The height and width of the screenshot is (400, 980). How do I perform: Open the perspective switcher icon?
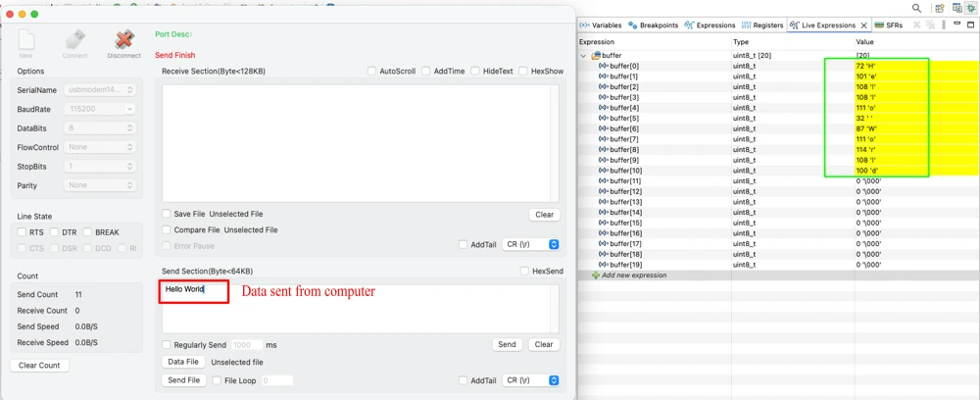coord(939,8)
